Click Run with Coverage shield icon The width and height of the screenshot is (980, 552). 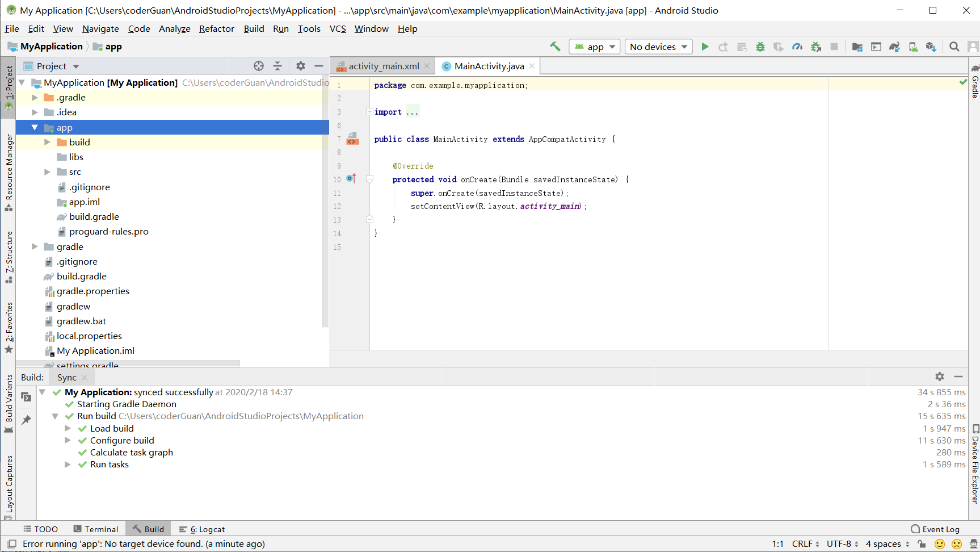[x=779, y=47]
